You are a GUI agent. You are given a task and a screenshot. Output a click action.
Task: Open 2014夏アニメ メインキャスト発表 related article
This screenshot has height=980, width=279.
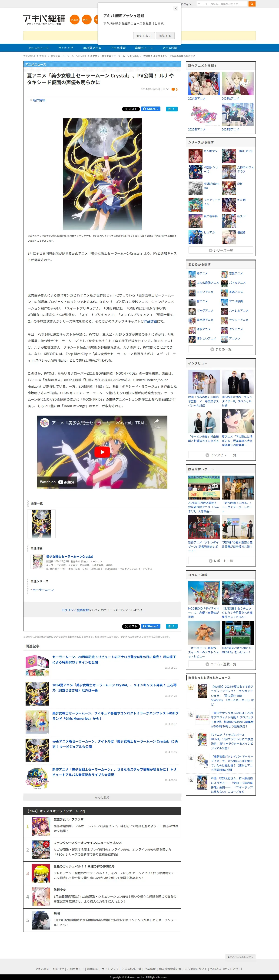click(114, 687)
